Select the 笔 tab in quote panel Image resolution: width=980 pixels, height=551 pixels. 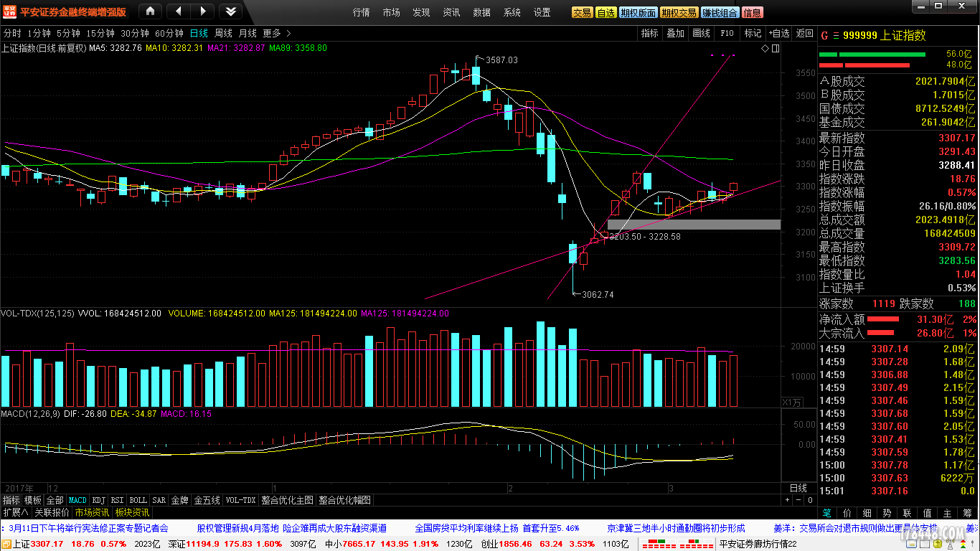click(826, 514)
